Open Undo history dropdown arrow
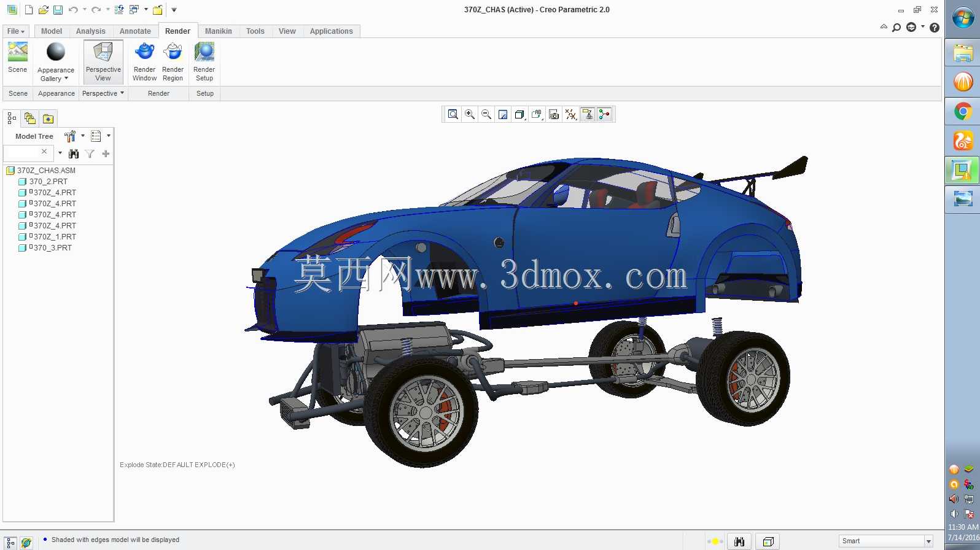This screenshot has height=550, width=980. pos(84,10)
